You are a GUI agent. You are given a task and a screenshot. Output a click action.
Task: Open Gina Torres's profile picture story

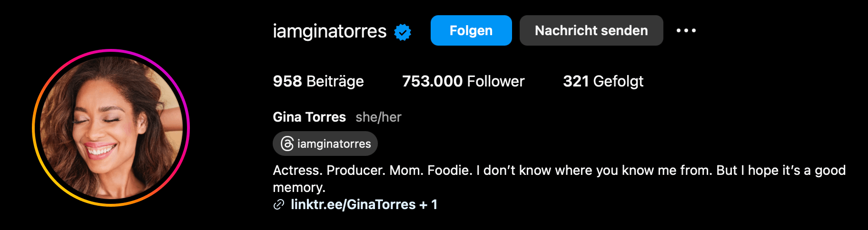pos(111,127)
